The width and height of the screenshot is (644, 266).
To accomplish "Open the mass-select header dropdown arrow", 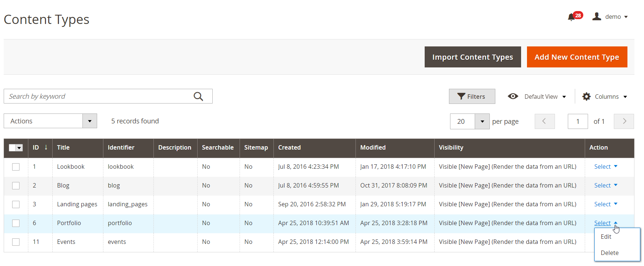I will tap(20, 148).
